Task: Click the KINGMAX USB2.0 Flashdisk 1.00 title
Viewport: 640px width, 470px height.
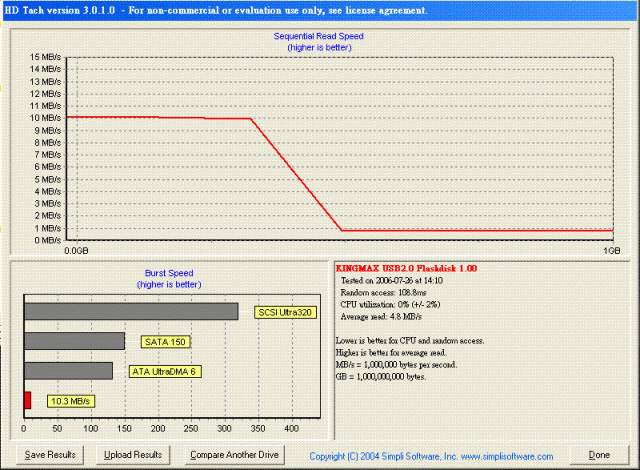Action: [406, 268]
